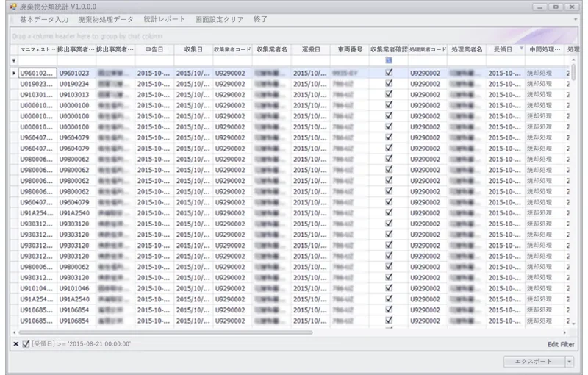This screenshot has width=588, height=375.
Task: Sort by the 処理業者名 column header
Action: pos(467,49)
